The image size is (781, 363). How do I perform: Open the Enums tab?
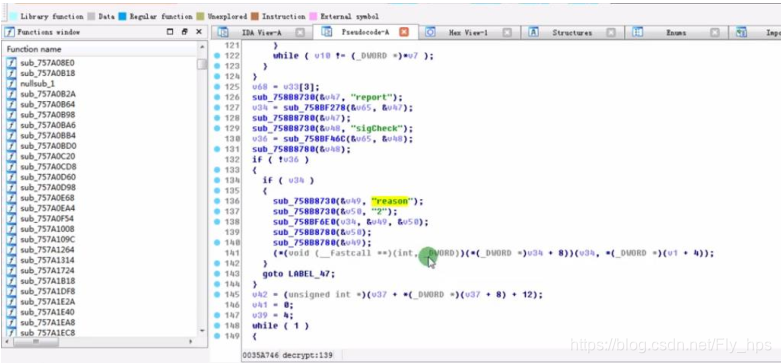coord(676,32)
